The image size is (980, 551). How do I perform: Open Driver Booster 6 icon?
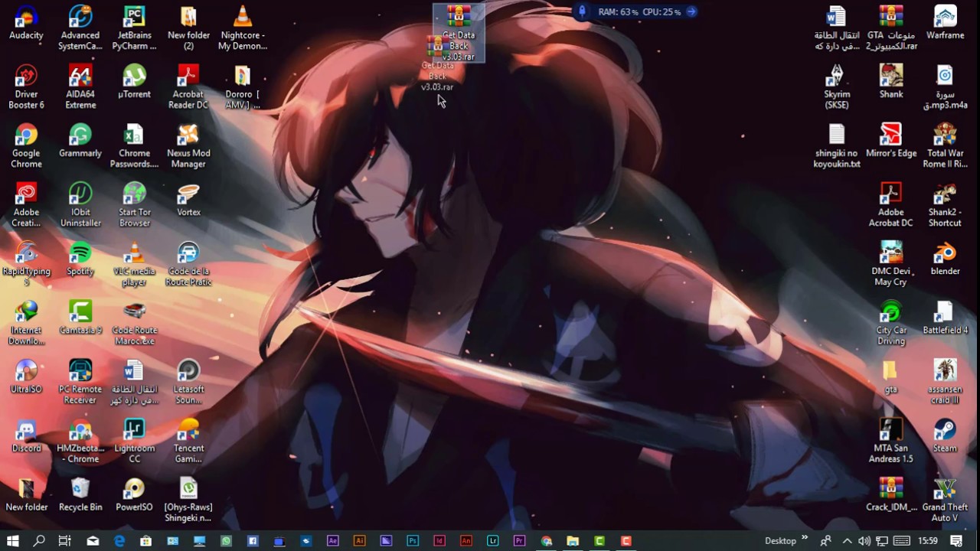click(26, 87)
